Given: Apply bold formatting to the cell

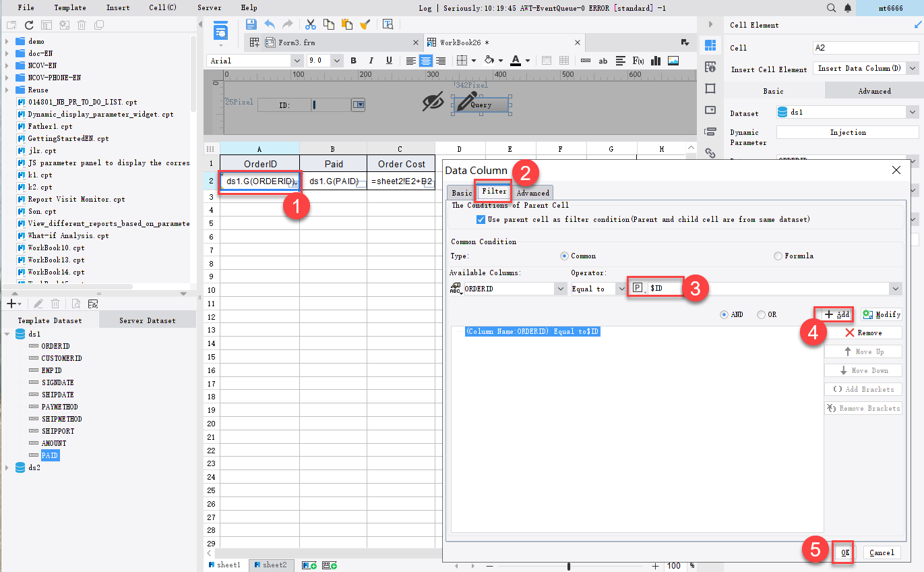Looking at the screenshot, I should click(x=353, y=60).
